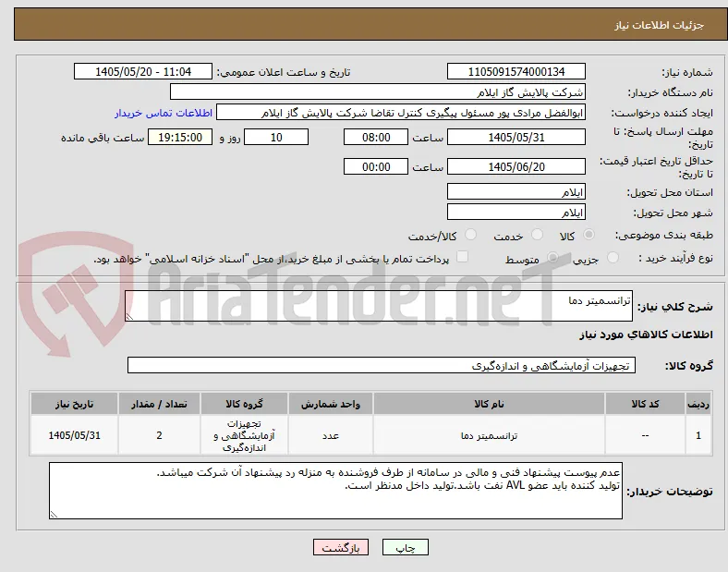This screenshot has height=572, width=728.
Task: Click the delivery province field ایلام
Action: pyautogui.click(x=516, y=192)
